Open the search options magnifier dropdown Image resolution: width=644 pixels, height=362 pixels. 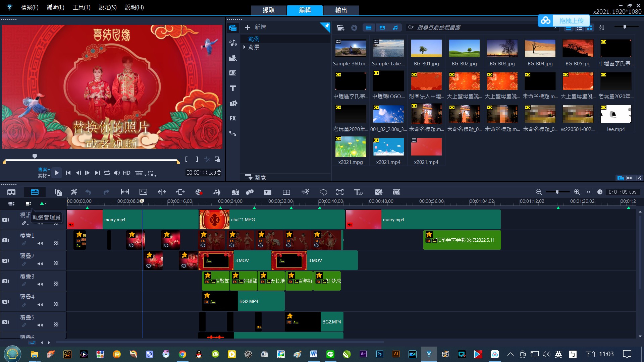411,27
